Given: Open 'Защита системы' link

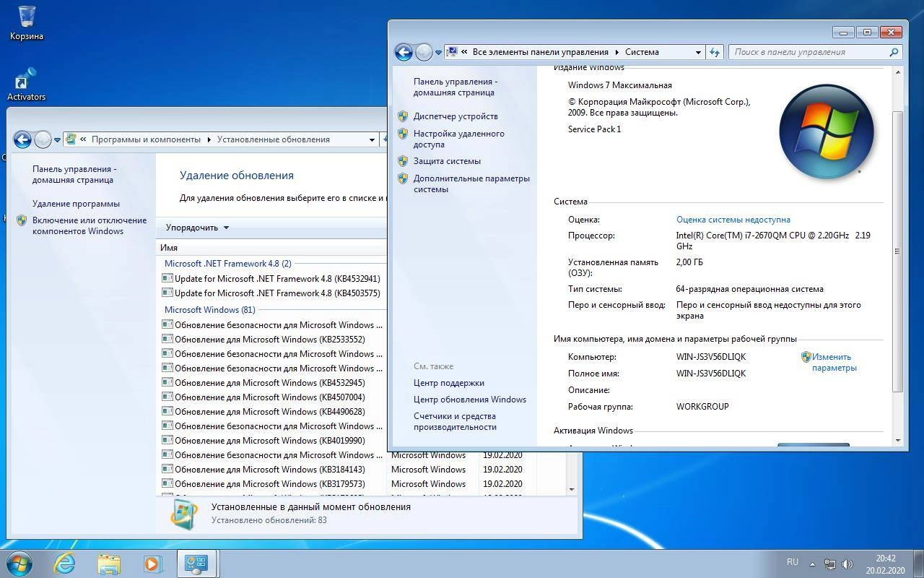Looking at the screenshot, I should click(447, 161).
